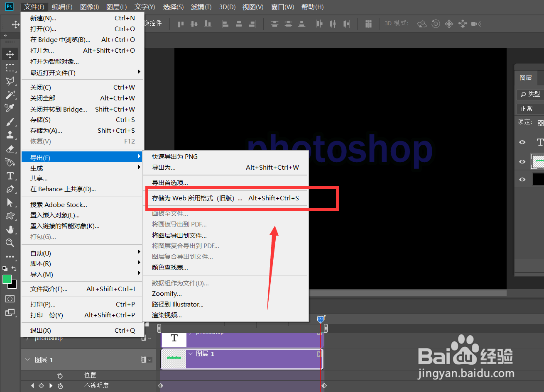Toggle visibility of the middle layer eye
The width and height of the screenshot is (544, 392).
(x=522, y=161)
